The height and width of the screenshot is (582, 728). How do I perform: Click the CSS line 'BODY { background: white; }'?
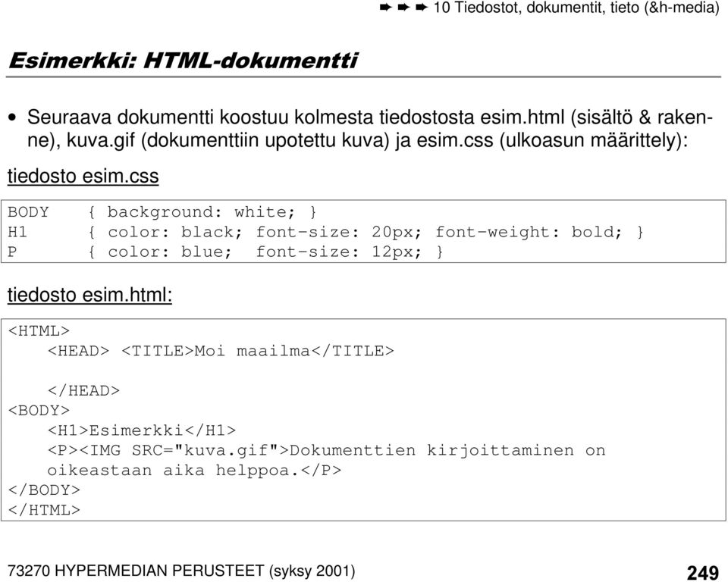[x=162, y=212]
